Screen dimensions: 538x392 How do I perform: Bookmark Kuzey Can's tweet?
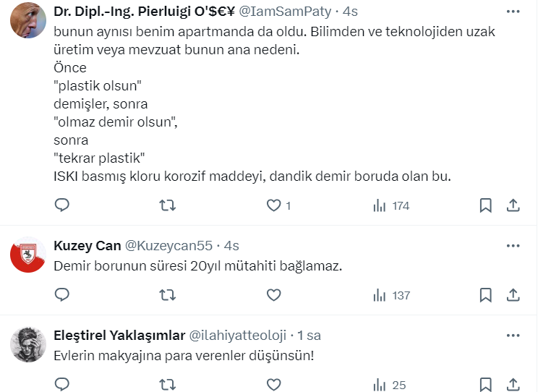pos(486,294)
